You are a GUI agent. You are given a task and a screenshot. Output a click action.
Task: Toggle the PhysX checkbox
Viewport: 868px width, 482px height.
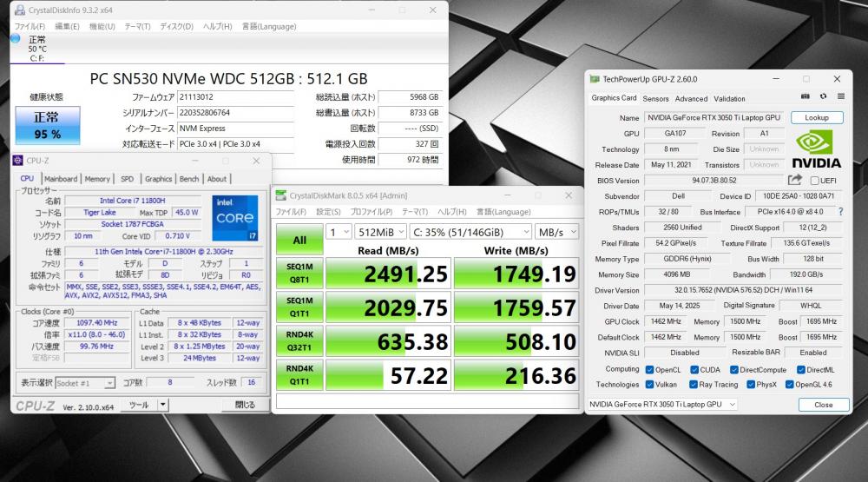pos(751,385)
